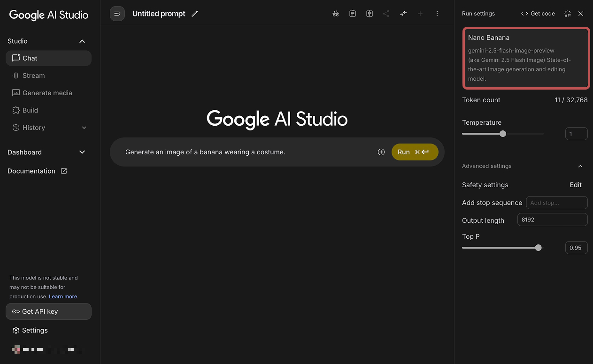Collapse Advanced settings section

pyautogui.click(x=580, y=166)
